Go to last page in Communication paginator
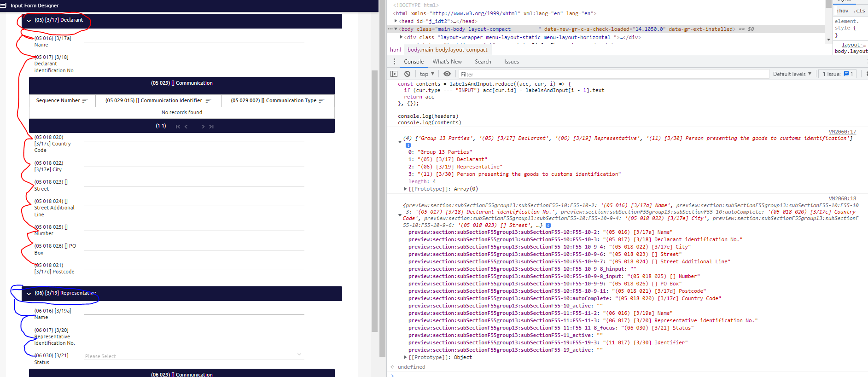 (x=211, y=127)
